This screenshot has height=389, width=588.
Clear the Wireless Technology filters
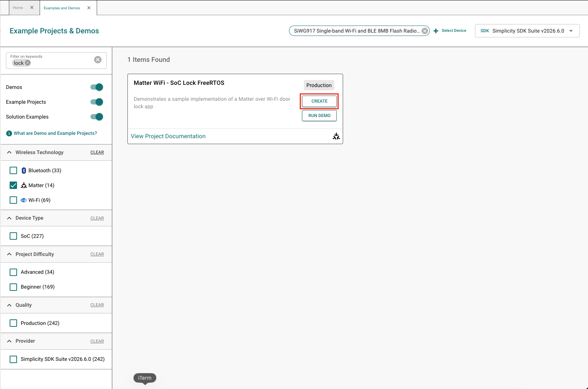pyautogui.click(x=97, y=152)
